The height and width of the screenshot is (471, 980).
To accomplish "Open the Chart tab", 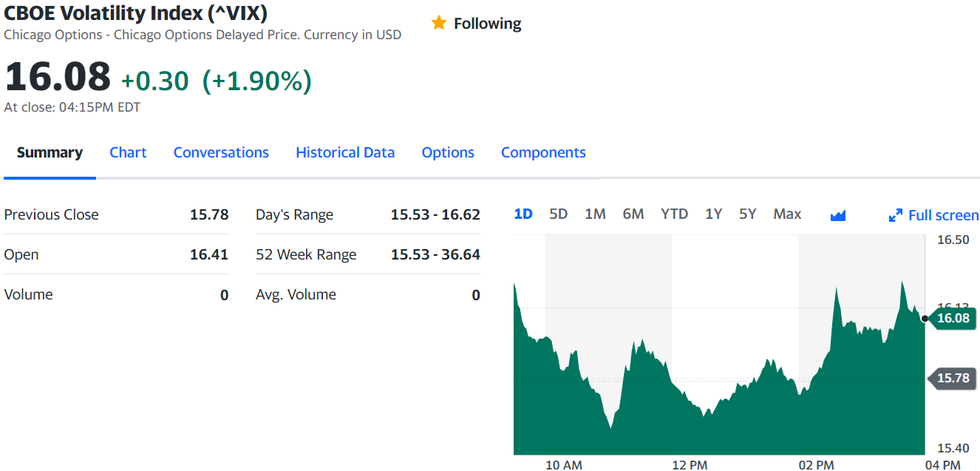I will (128, 152).
